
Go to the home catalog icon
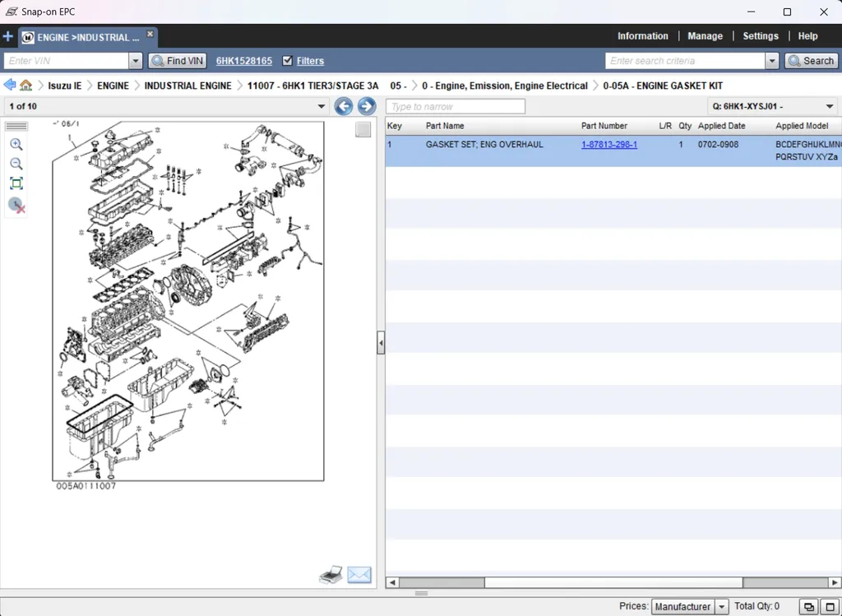coord(25,85)
